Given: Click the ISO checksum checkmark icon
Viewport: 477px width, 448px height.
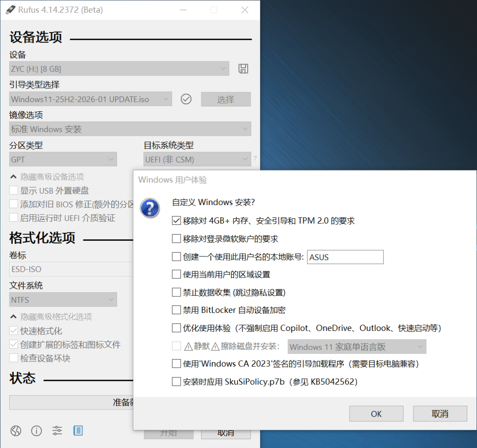Looking at the screenshot, I should tap(186, 99).
